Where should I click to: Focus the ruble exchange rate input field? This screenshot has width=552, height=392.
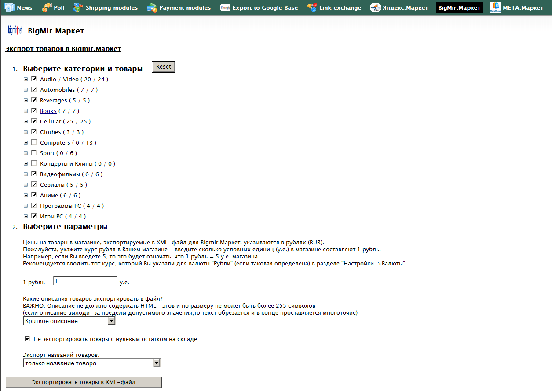pos(85,281)
